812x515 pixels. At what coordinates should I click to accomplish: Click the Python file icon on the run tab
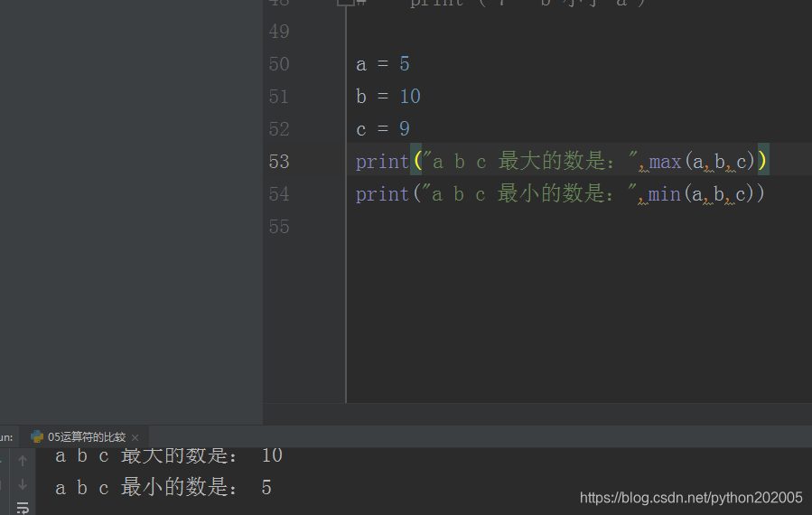tap(37, 436)
